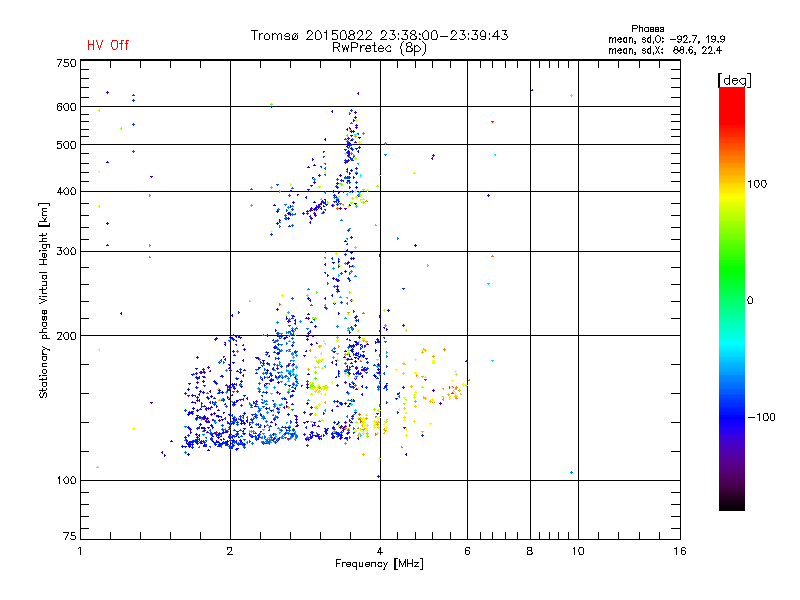Click the plot title 'Tromsø 20150822 23:38:00-23:39:43'

[x=379, y=35]
